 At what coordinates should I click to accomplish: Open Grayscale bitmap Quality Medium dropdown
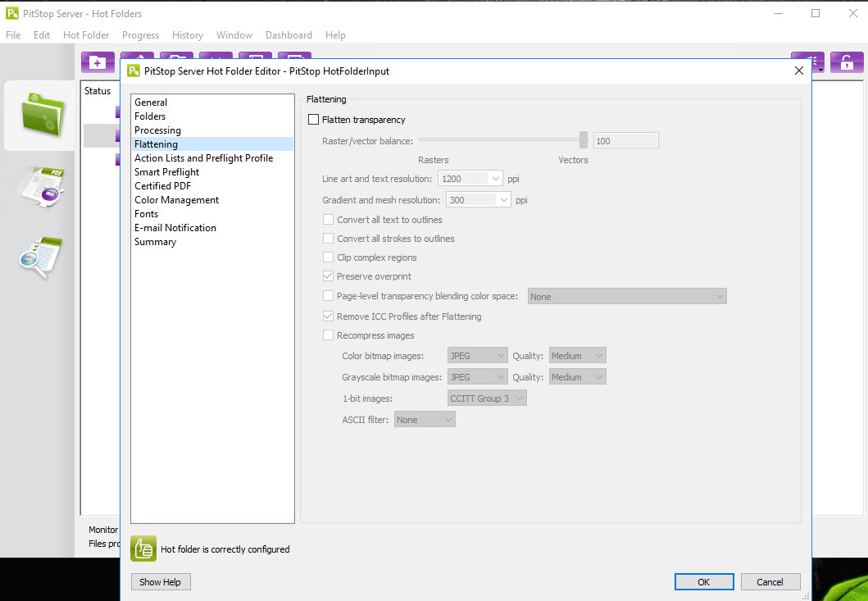tap(577, 377)
